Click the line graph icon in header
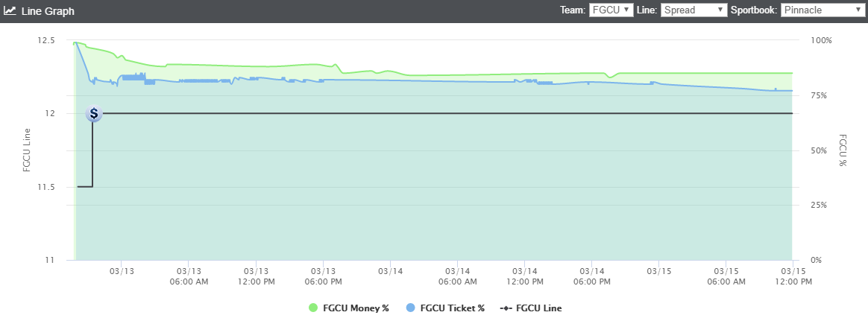The height and width of the screenshot is (318, 868). 10,10
